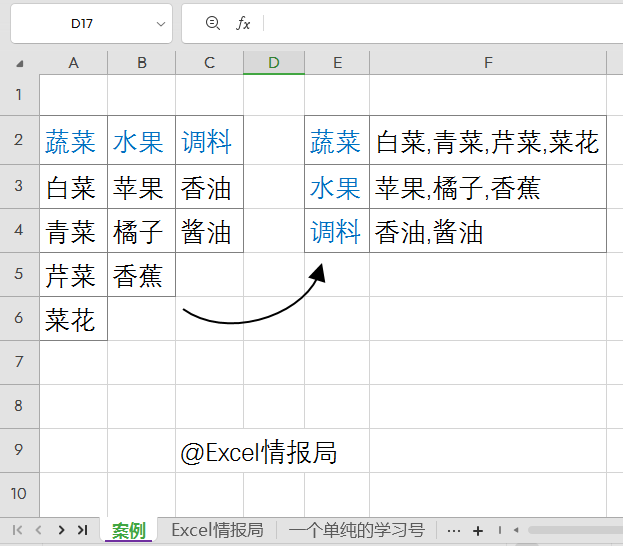Select row 6 header
Image resolution: width=623 pixels, height=546 pixels.
click(19, 318)
